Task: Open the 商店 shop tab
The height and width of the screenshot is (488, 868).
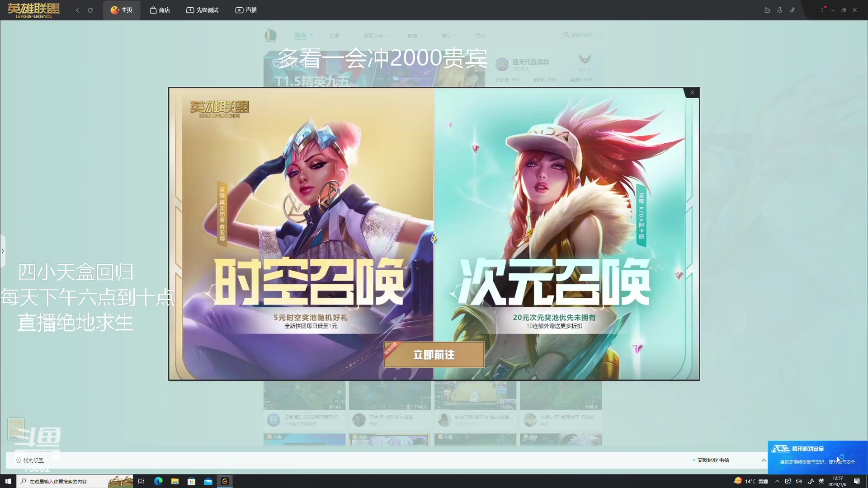Action: point(160,10)
